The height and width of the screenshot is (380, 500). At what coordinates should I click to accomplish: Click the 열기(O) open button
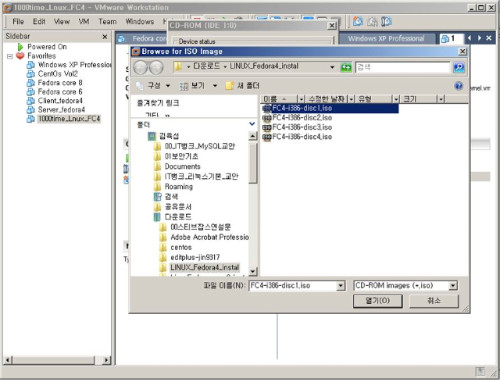378,301
